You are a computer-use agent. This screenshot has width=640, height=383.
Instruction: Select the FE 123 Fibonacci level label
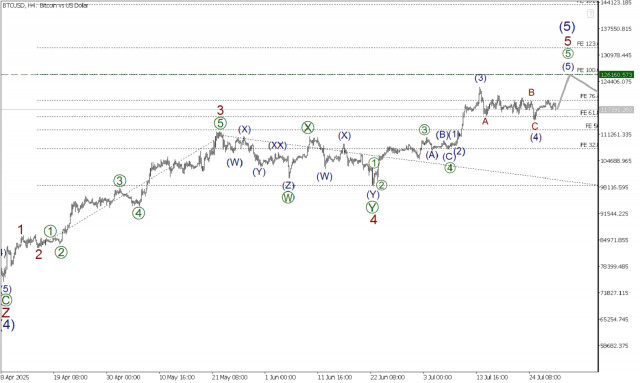pyautogui.click(x=586, y=43)
